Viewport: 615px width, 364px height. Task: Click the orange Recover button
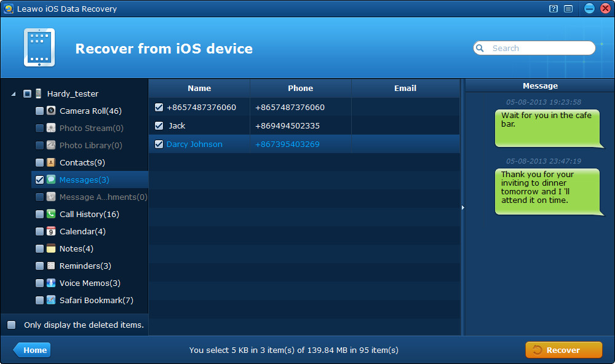[x=563, y=350]
